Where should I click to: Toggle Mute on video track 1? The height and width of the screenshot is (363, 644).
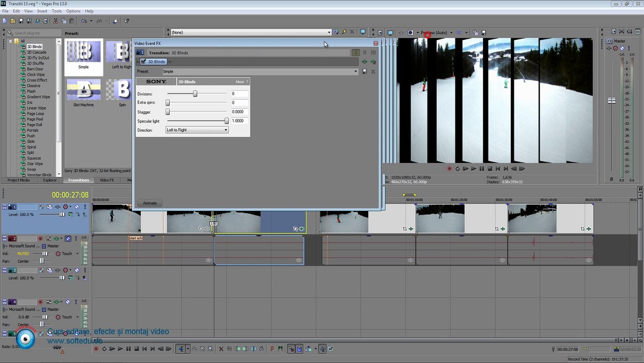point(77,207)
